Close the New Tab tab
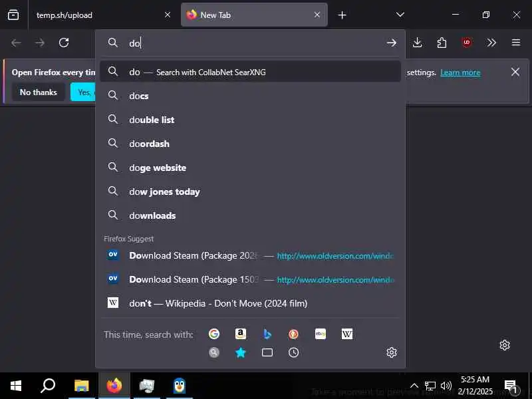The width and height of the screenshot is (532, 399). click(317, 15)
